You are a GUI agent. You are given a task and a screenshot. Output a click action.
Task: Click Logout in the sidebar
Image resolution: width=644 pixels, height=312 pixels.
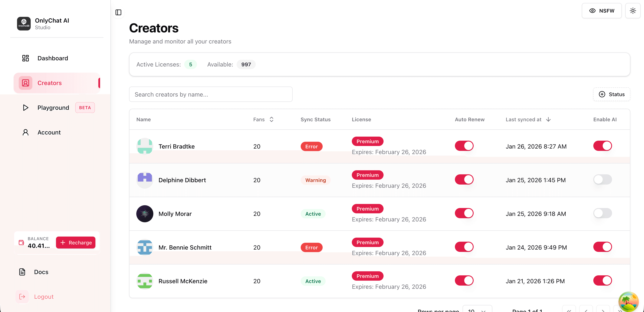coord(57,296)
